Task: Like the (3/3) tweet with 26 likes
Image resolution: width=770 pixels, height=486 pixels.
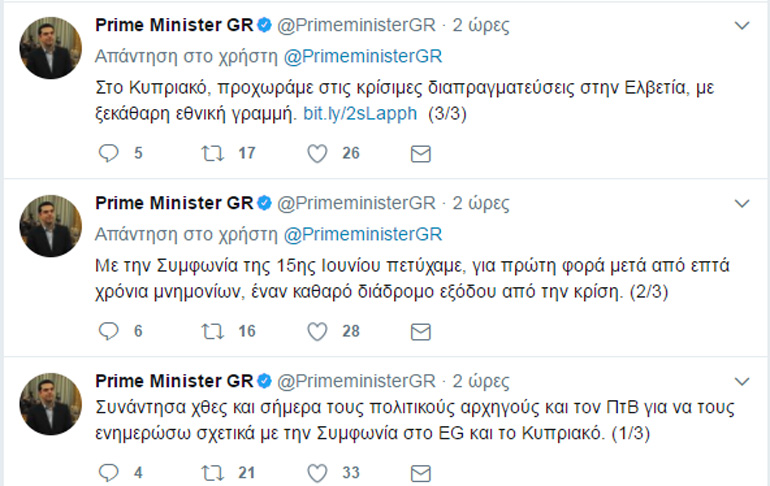Action: pyautogui.click(x=317, y=153)
